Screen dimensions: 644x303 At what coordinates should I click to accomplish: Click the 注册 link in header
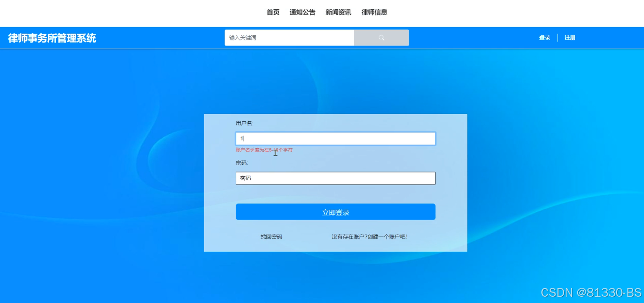pos(570,38)
